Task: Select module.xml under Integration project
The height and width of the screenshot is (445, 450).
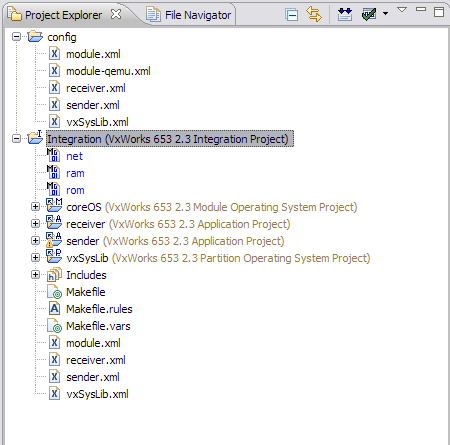Action: pyautogui.click(x=93, y=343)
